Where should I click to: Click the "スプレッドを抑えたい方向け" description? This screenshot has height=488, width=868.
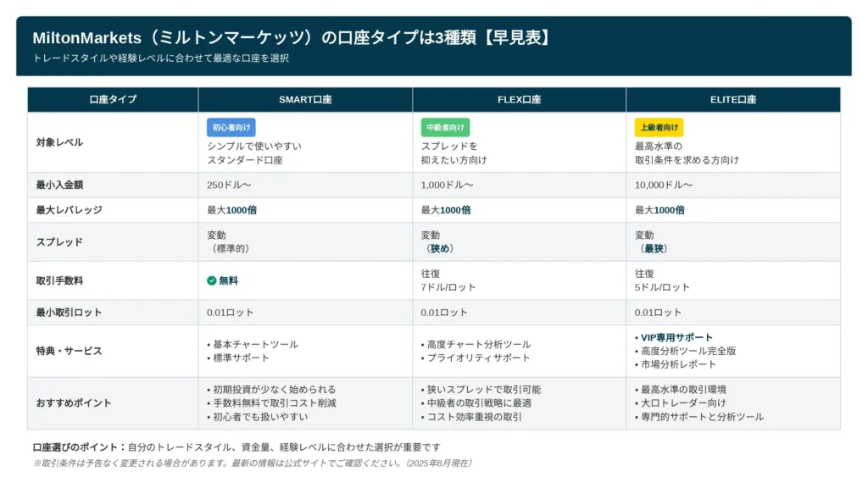tap(454, 152)
